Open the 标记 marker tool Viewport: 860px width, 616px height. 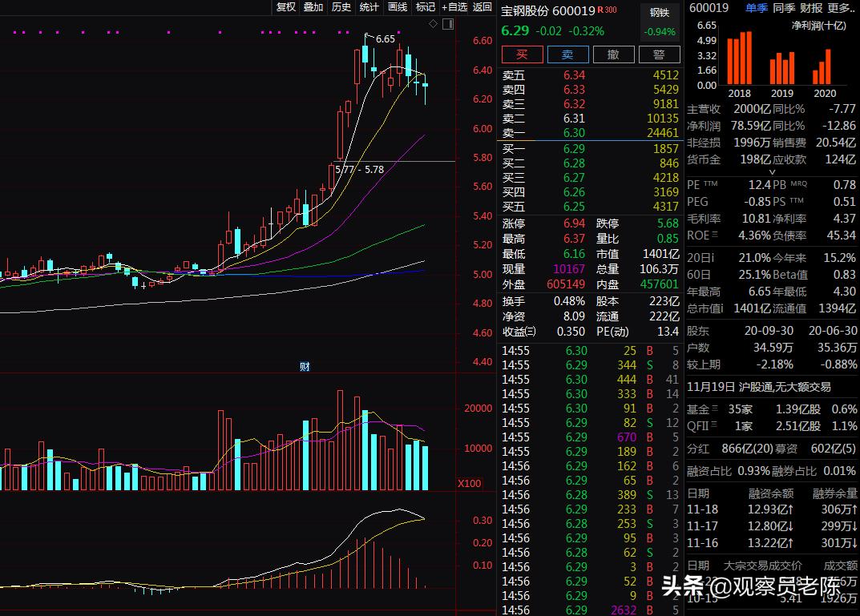pyautogui.click(x=426, y=6)
